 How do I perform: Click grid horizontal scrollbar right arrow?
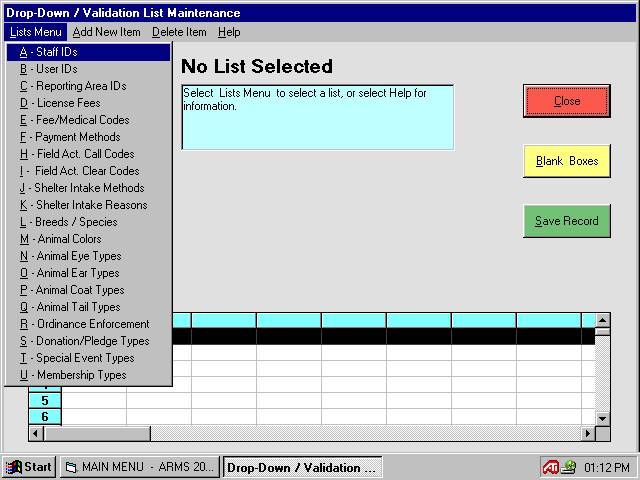(x=588, y=433)
